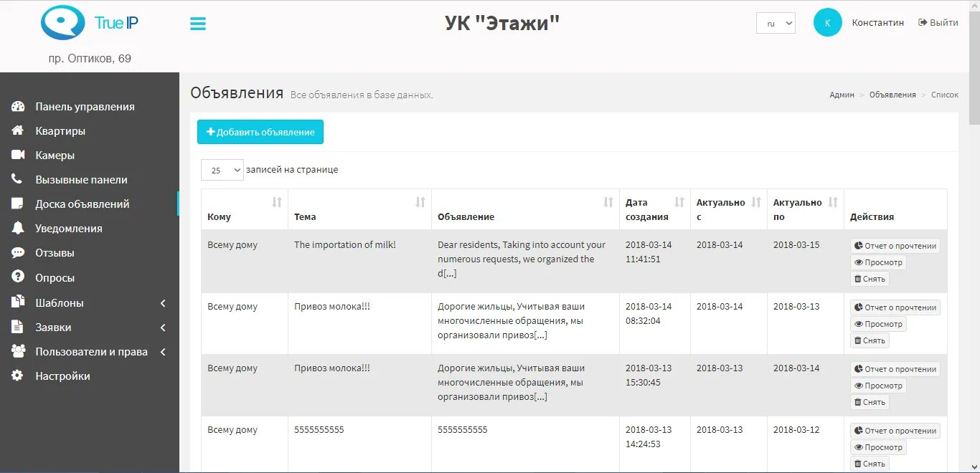Sort table by Тема column arrows
Image resolution: width=980 pixels, height=473 pixels.
pyautogui.click(x=420, y=202)
